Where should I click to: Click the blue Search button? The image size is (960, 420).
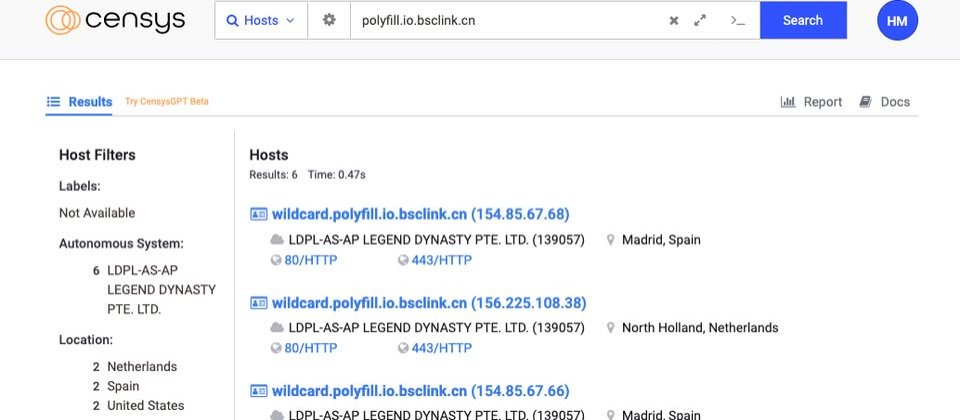click(x=803, y=20)
